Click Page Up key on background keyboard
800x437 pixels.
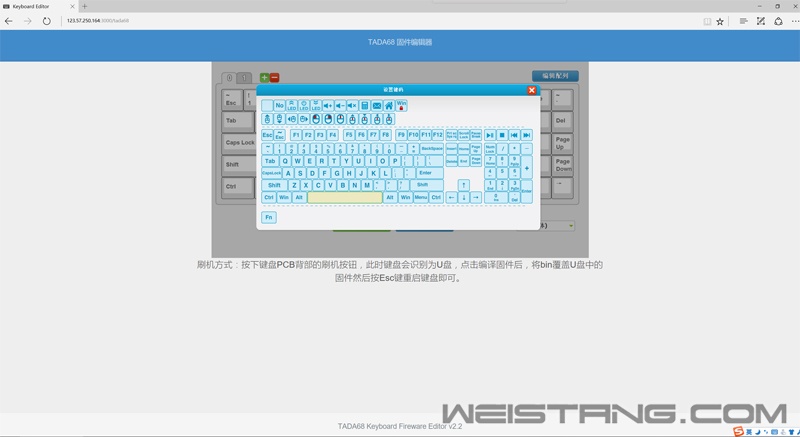click(x=562, y=144)
